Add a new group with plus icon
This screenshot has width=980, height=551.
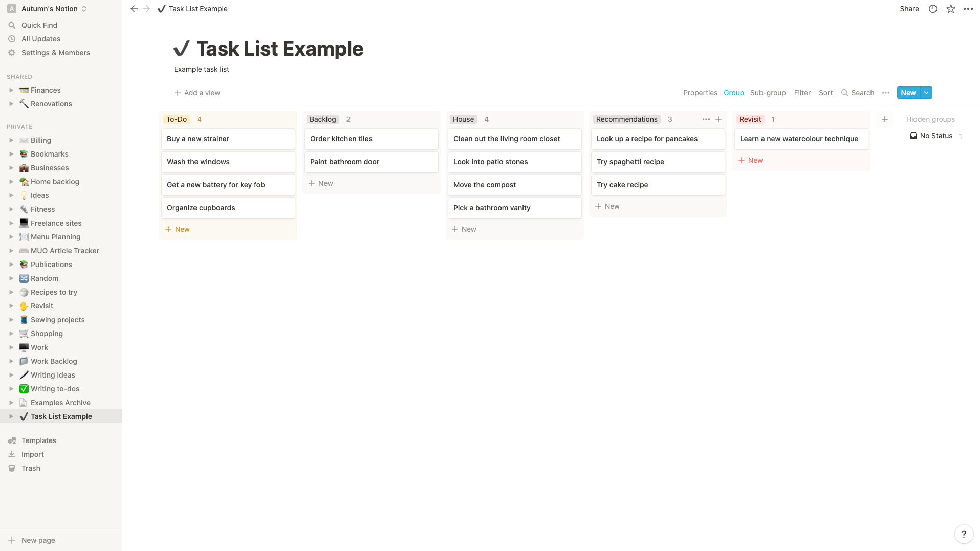885,119
